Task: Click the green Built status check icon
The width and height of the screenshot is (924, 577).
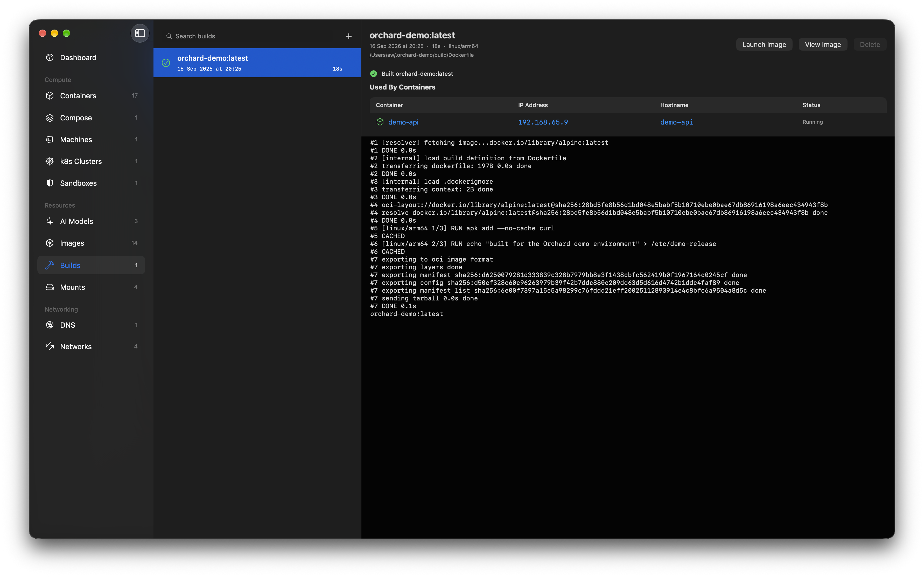Action: pyautogui.click(x=373, y=74)
